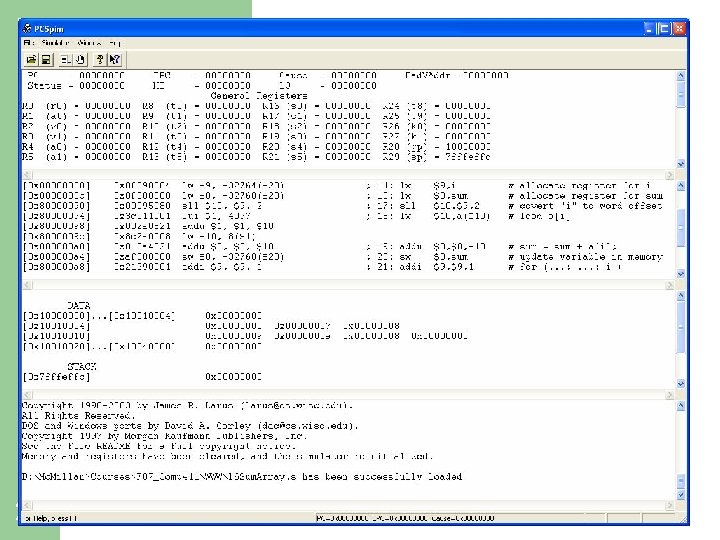Click text segment pane scroll down arrow

coord(681,274)
